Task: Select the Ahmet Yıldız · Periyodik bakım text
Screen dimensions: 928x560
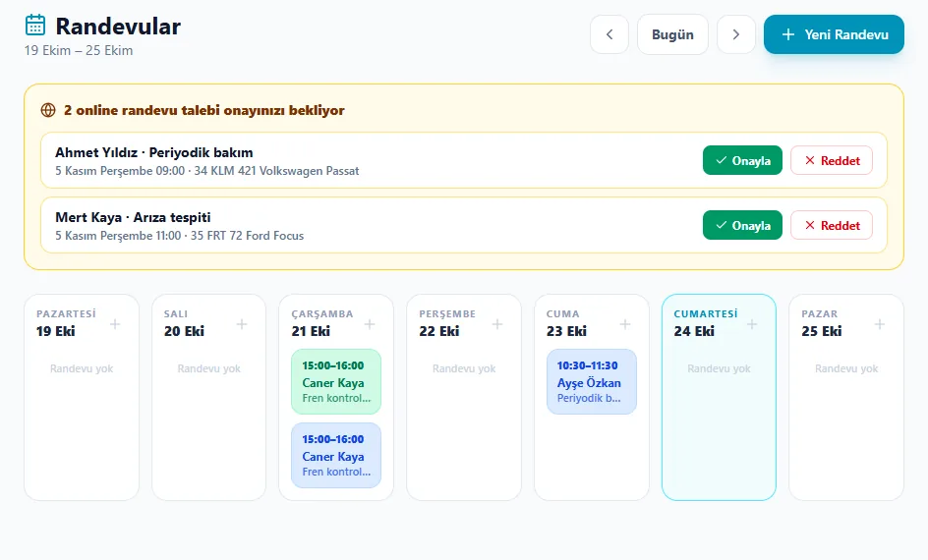Action: pyautogui.click(x=154, y=152)
